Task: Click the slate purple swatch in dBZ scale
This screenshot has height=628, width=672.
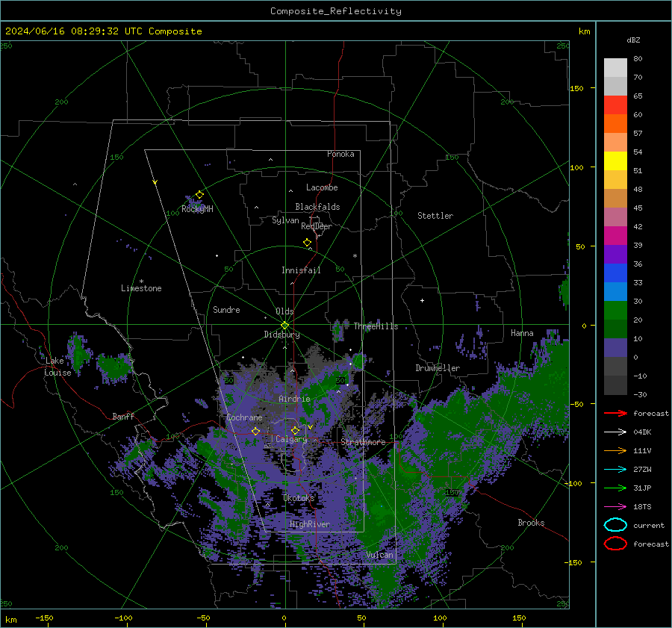Action: click(615, 347)
